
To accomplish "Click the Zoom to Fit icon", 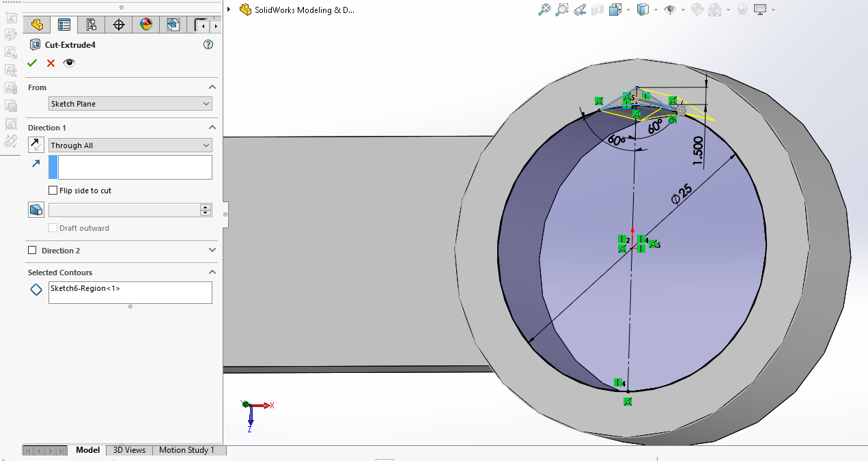I will click(544, 10).
